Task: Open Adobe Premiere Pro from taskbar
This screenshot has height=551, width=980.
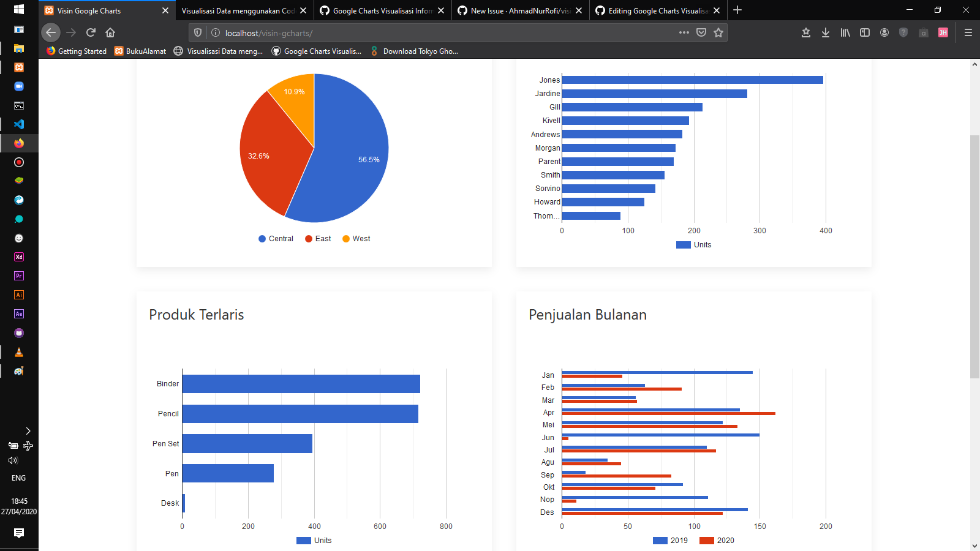Action: [x=19, y=276]
